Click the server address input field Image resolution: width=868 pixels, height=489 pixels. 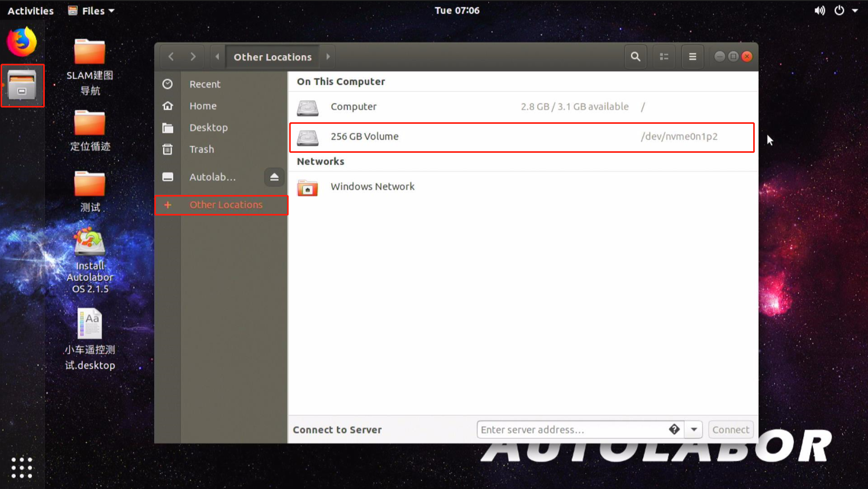571,429
